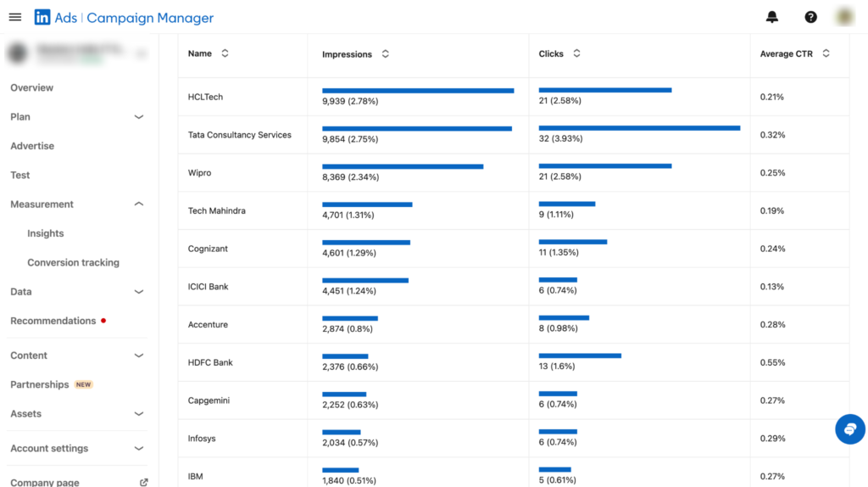Screen dimensions: 868x487
Task: Click the Cognizant row name
Action: coord(208,249)
